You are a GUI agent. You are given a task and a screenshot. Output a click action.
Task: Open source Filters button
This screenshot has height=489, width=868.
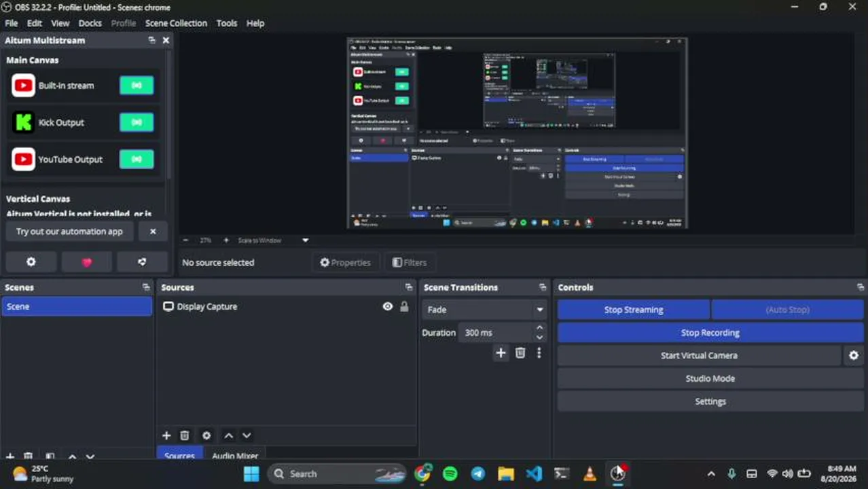click(410, 263)
